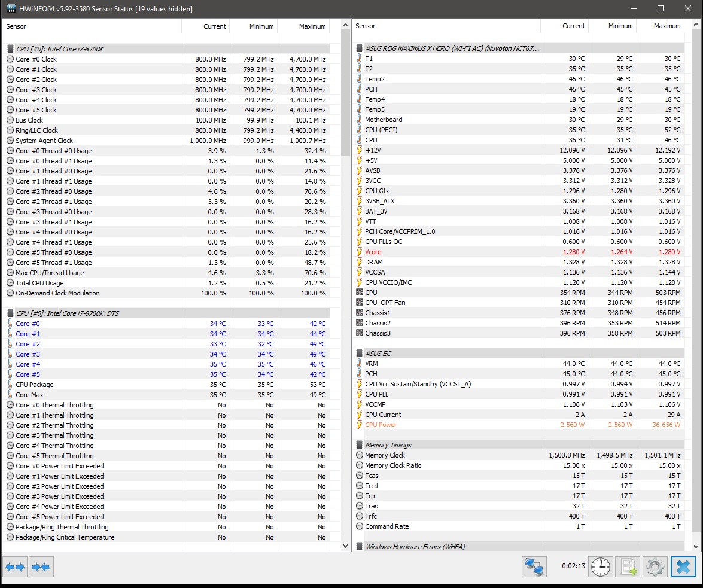The image size is (703, 588).
Task: Click the lightning icon next to CPU Power
Action: click(x=359, y=425)
